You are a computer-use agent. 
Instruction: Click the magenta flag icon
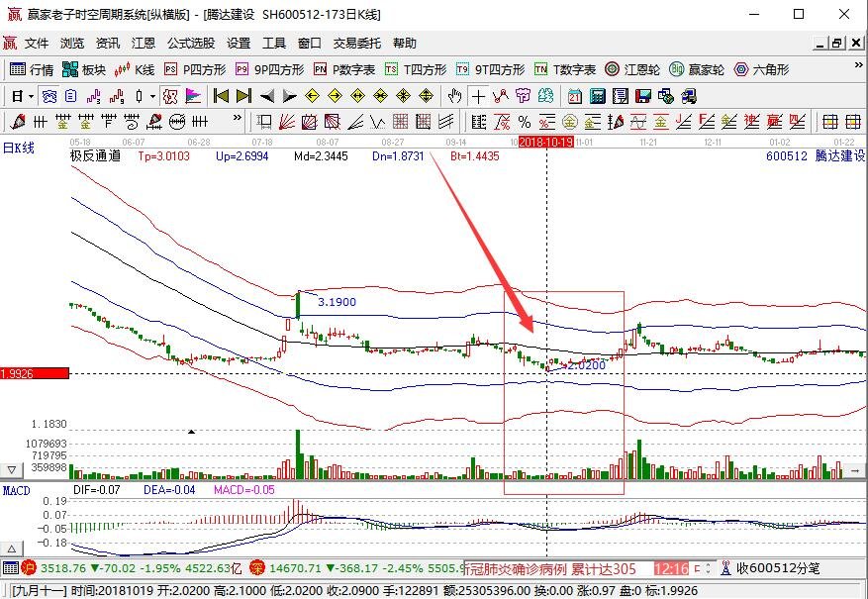click(x=193, y=96)
